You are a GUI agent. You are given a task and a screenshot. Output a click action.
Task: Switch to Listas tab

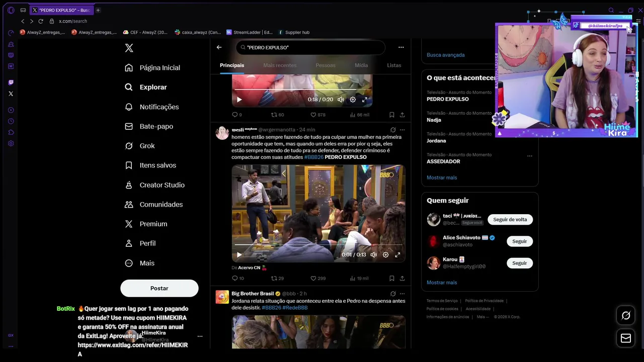(394, 65)
